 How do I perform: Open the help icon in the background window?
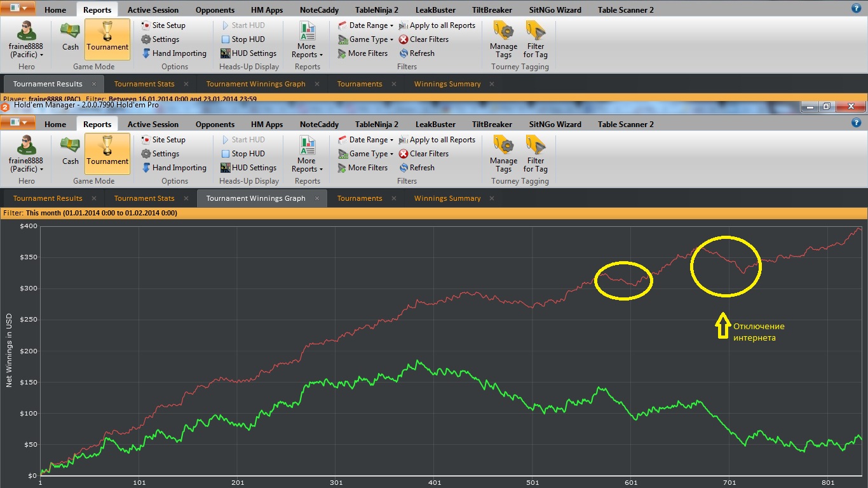[x=856, y=8]
